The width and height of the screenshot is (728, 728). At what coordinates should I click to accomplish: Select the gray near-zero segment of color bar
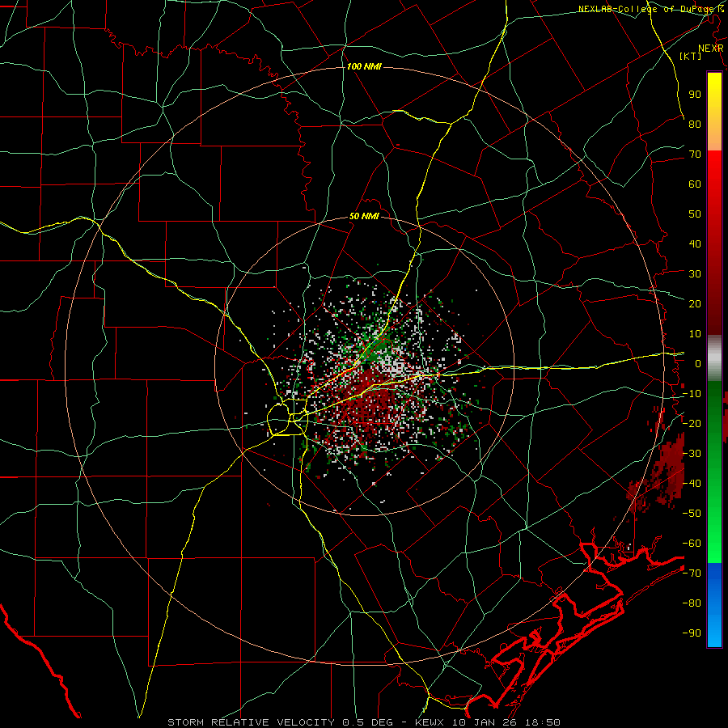[x=714, y=358]
